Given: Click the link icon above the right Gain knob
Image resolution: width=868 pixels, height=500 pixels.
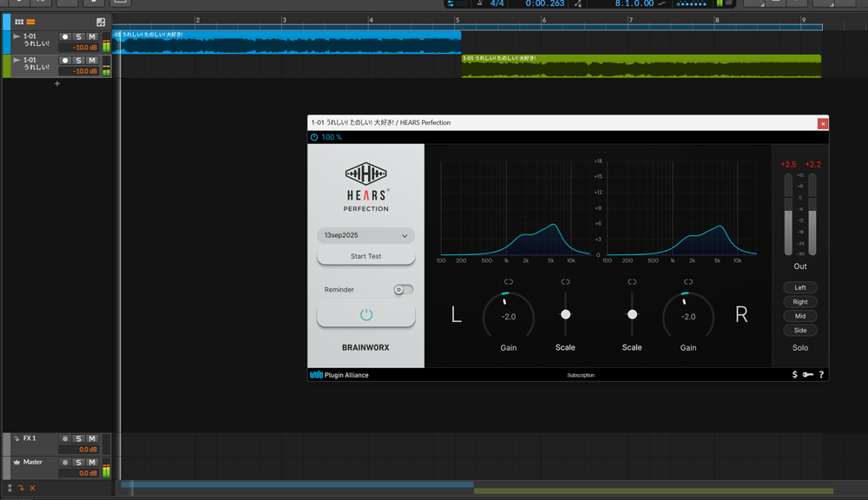Looking at the screenshot, I should 688,282.
